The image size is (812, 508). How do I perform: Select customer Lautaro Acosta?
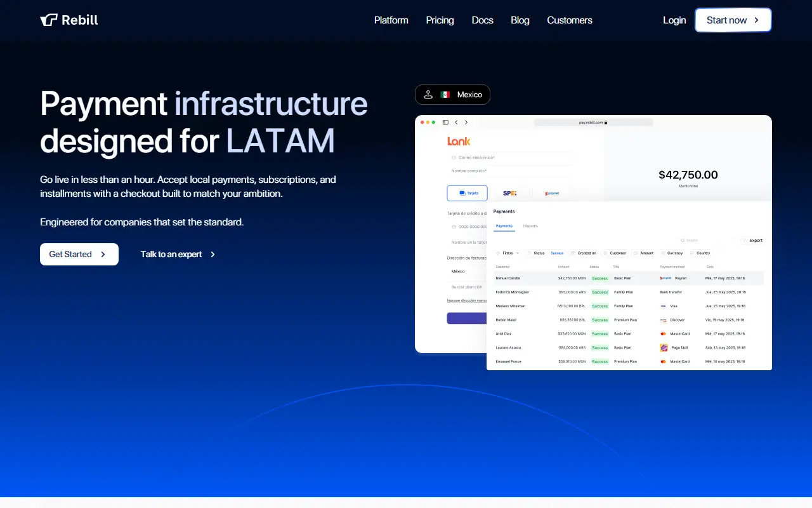point(508,348)
